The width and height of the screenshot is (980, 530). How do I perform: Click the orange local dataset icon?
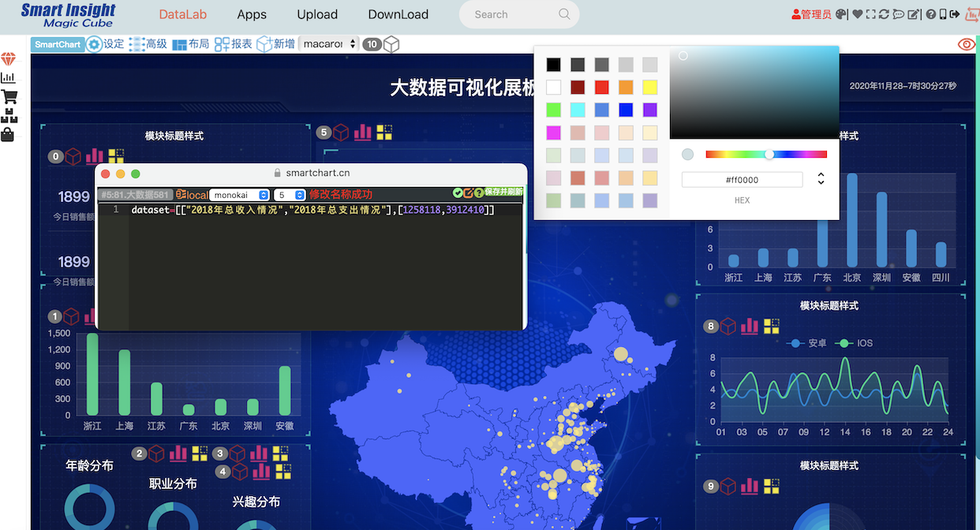click(192, 194)
